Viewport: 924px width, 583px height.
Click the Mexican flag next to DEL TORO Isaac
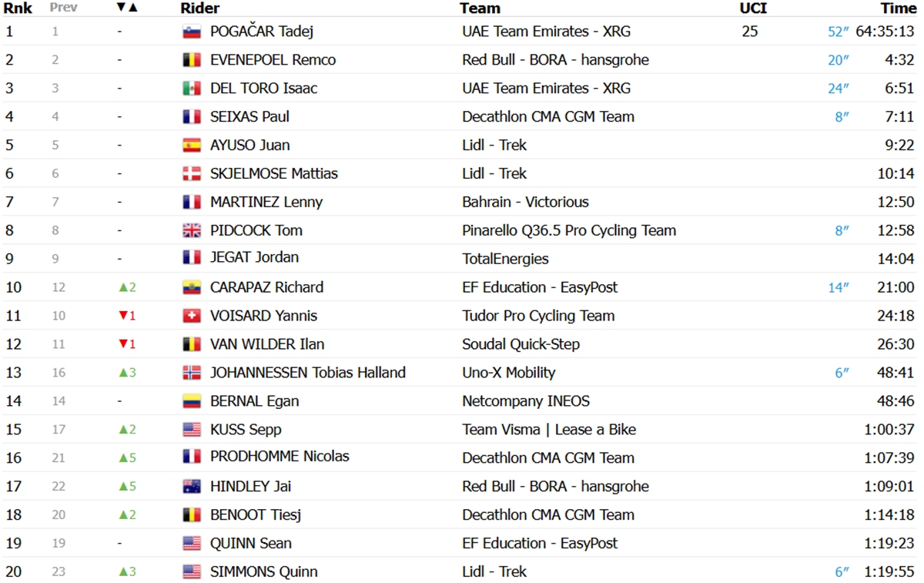click(192, 89)
